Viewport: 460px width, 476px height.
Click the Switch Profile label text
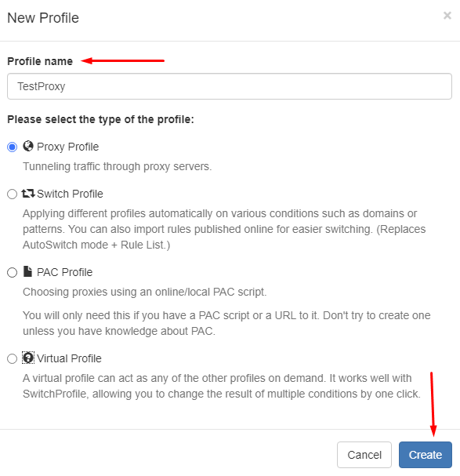point(70,194)
